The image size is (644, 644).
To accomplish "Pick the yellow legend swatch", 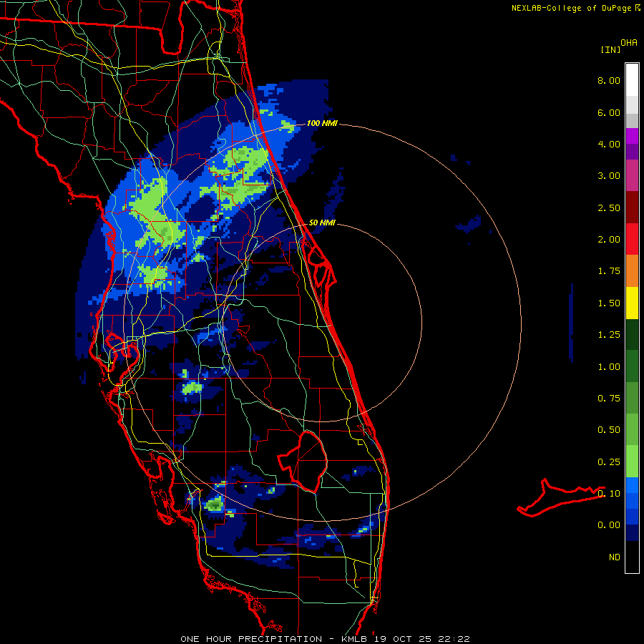I will click(632, 303).
